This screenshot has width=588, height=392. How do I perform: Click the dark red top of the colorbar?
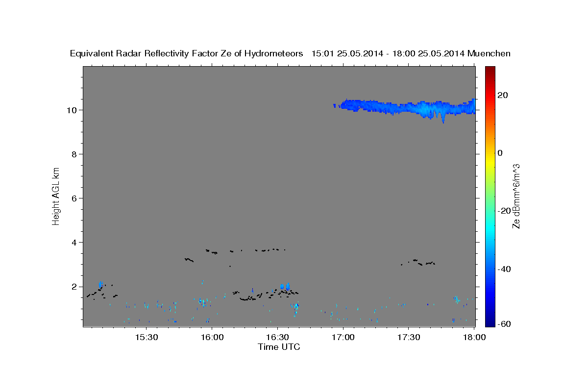coord(490,70)
